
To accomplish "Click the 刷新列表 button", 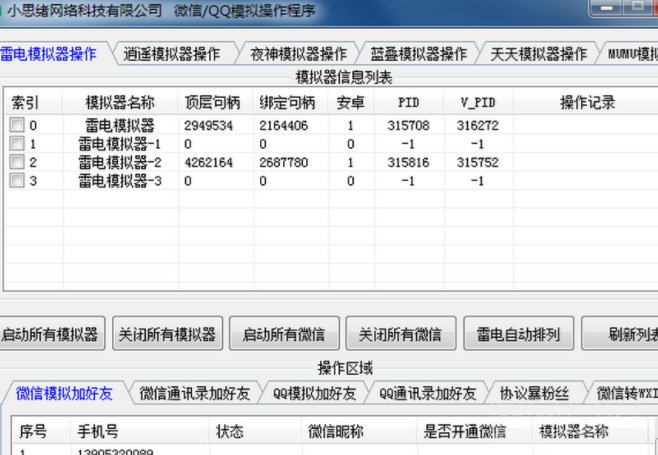I will (x=619, y=334).
